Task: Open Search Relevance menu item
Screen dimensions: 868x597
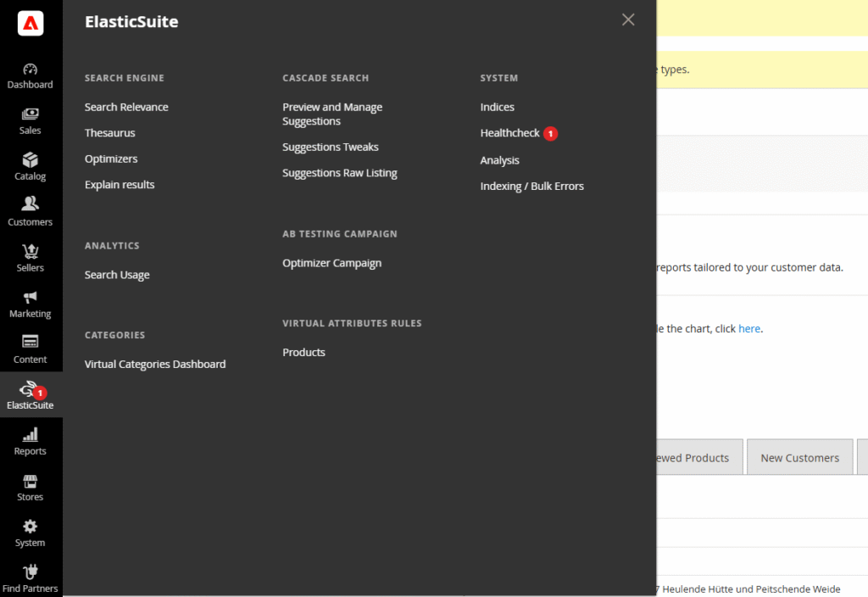Action: pyautogui.click(x=126, y=107)
